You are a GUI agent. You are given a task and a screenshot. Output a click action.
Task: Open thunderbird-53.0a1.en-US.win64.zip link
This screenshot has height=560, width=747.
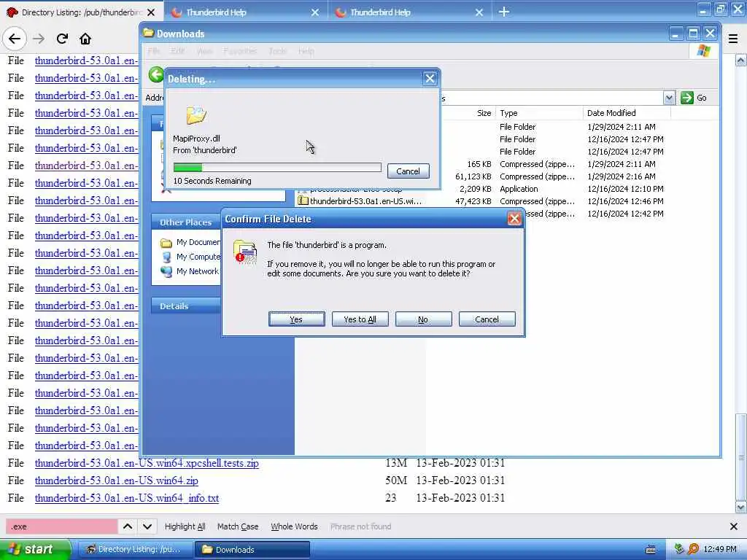pos(116,481)
